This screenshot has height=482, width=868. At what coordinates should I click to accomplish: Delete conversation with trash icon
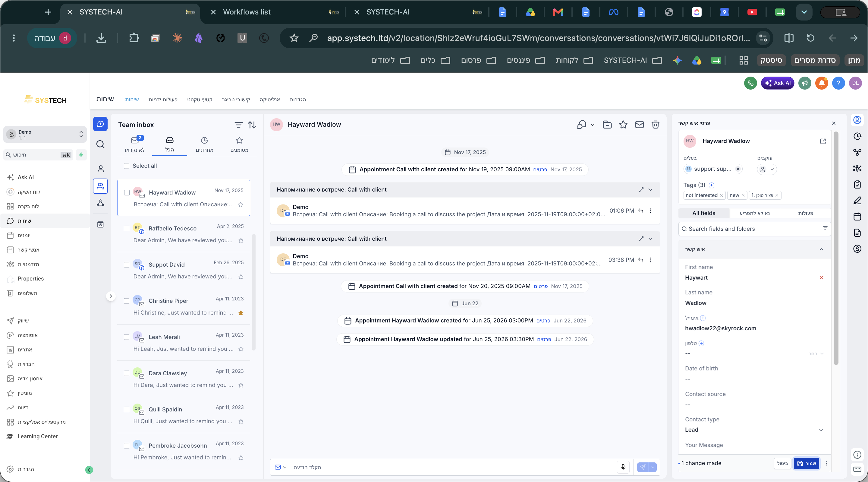pos(656,125)
